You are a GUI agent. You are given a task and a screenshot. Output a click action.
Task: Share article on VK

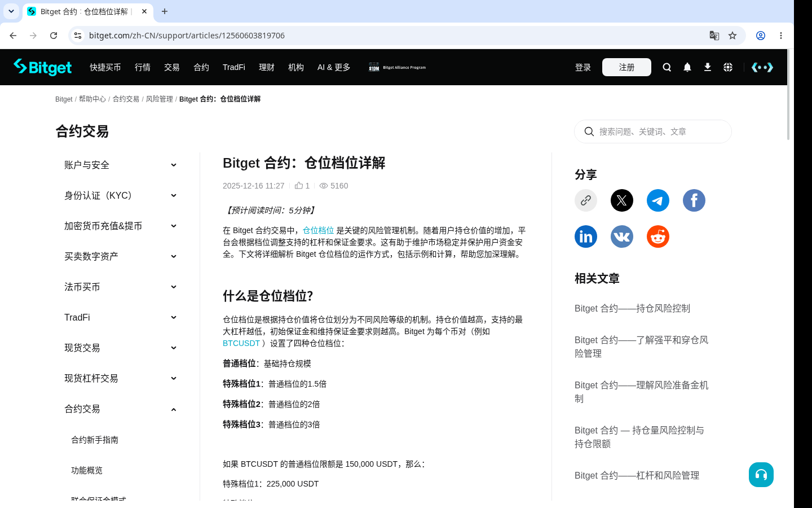pos(622,237)
